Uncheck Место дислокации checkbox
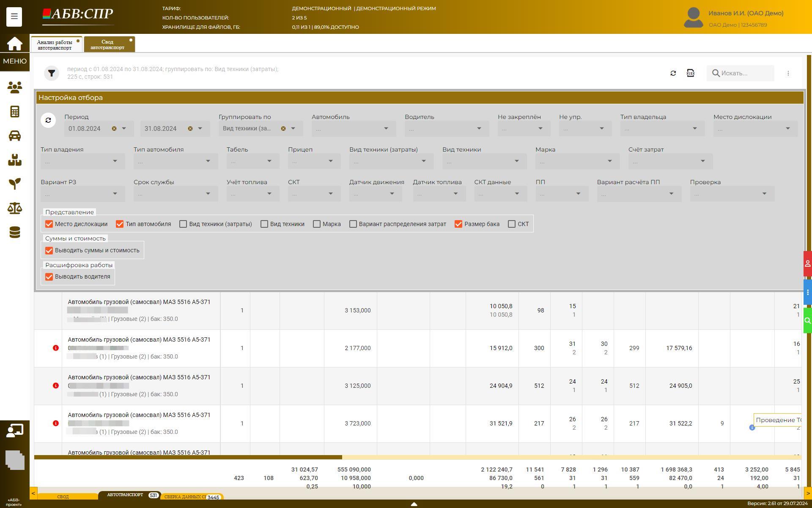Viewport: 812px width, 508px height. 49,224
